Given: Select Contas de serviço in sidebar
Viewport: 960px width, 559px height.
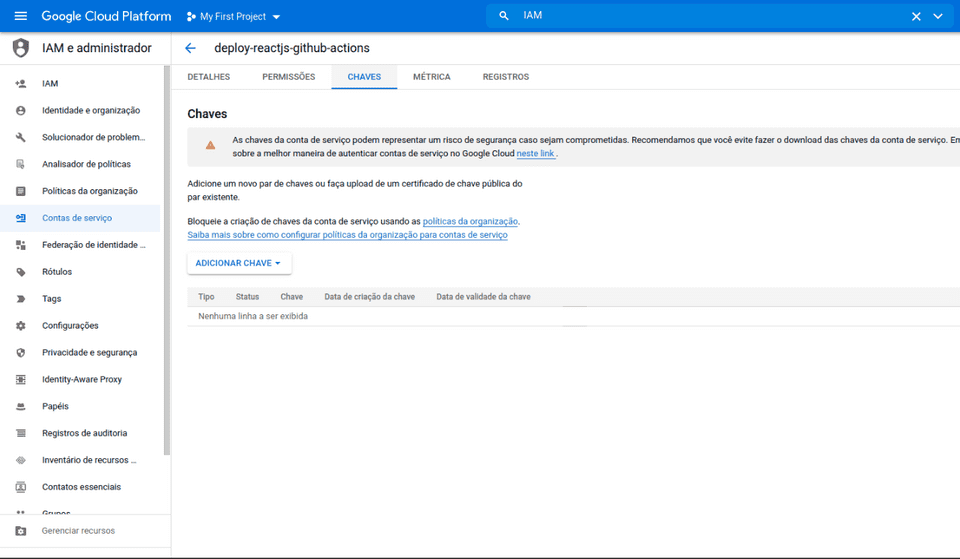Looking at the screenshot, I should point(77,218).
